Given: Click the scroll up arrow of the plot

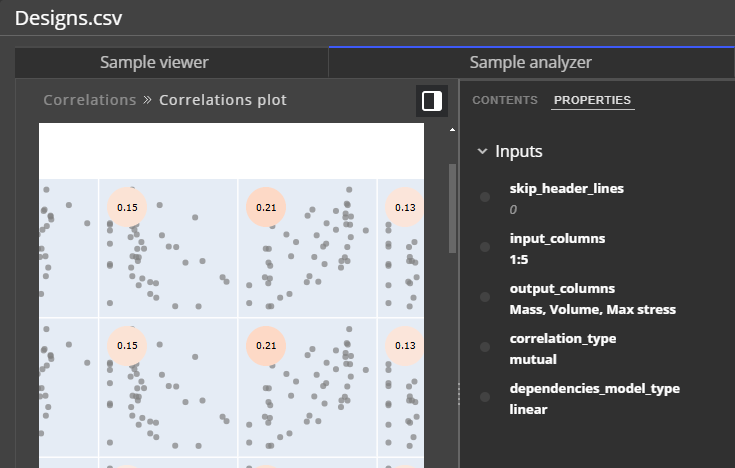Looking at the screenshot, I should pos(452,129).
